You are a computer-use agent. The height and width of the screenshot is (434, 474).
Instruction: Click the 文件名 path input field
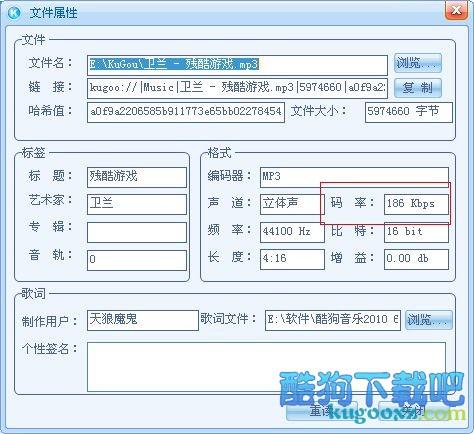(x=237, y=65)
